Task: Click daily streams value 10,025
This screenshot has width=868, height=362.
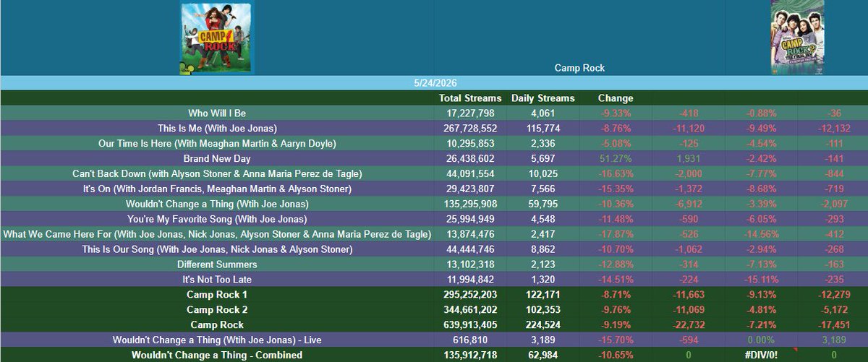Action: pyautogui.click(x=543, y=174)
